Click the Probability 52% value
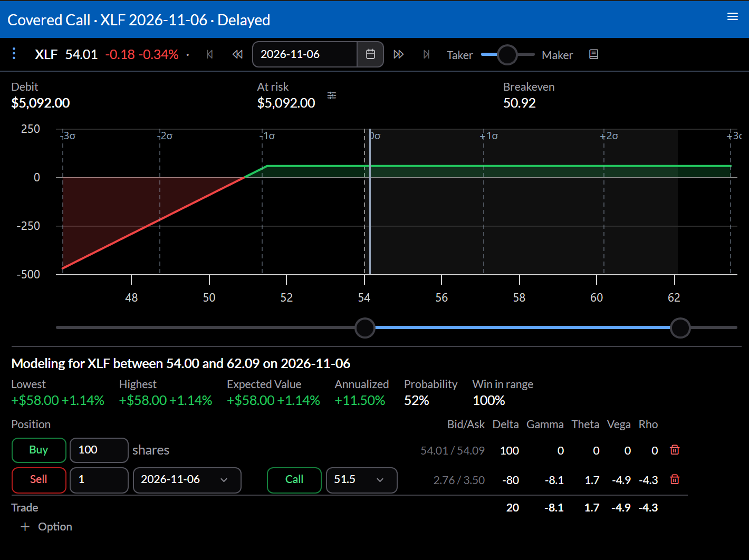The image size is (749, 560). click(x=417, y=400)
